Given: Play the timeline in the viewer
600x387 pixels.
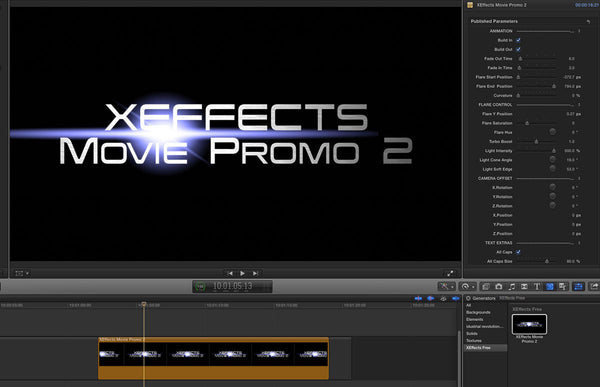Looking at the screenshot, I should [x=242, y=273].
